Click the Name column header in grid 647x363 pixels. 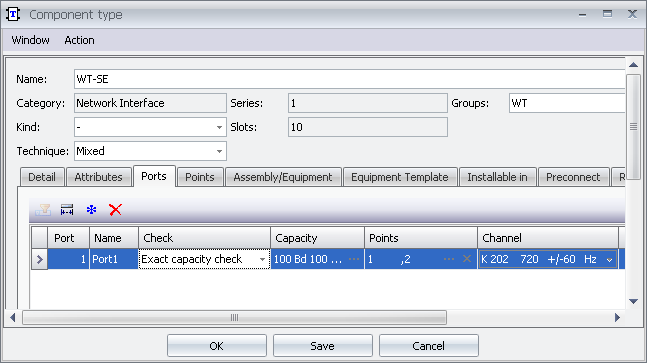[114, 238]
